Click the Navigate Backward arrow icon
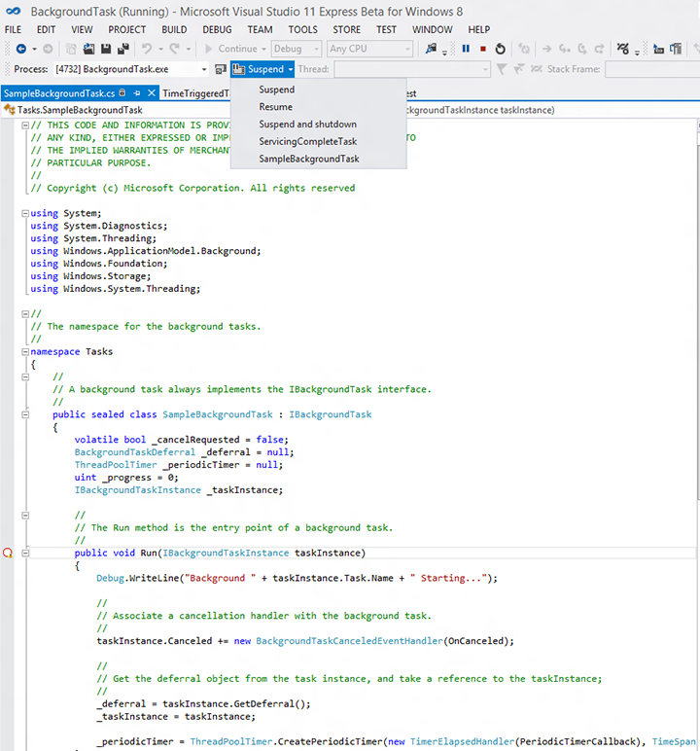 (20, 49)
